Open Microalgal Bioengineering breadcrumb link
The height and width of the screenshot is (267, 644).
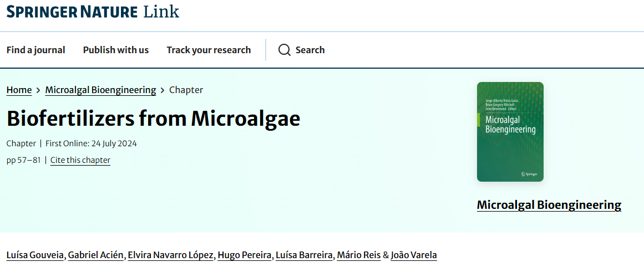100,90
